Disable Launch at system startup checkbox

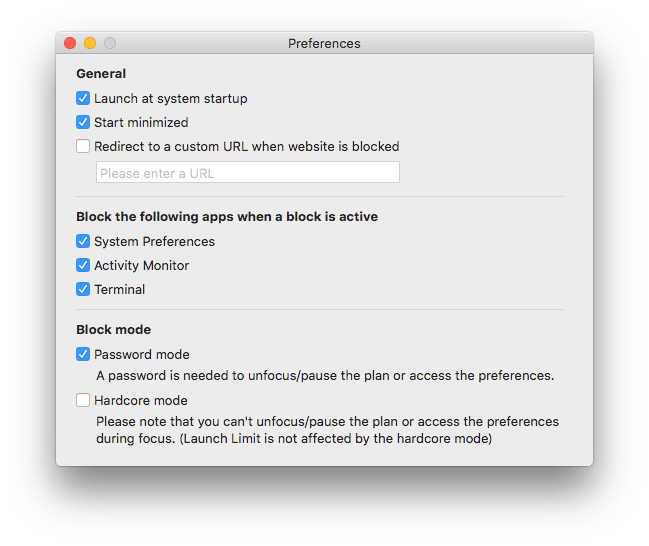(83, 99)
